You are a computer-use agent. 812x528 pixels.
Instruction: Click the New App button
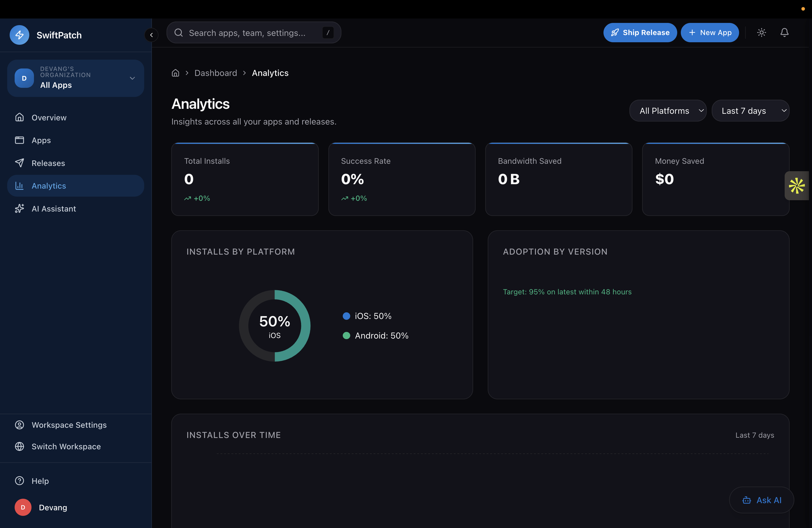[710, 32]
